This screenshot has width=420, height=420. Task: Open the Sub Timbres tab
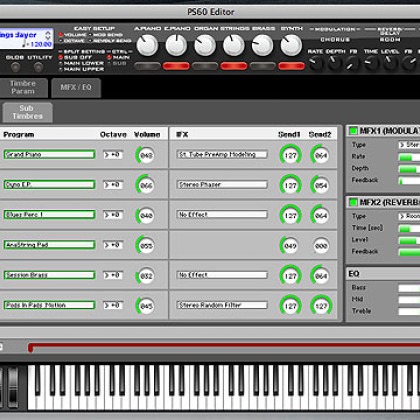tap(27, 112)
